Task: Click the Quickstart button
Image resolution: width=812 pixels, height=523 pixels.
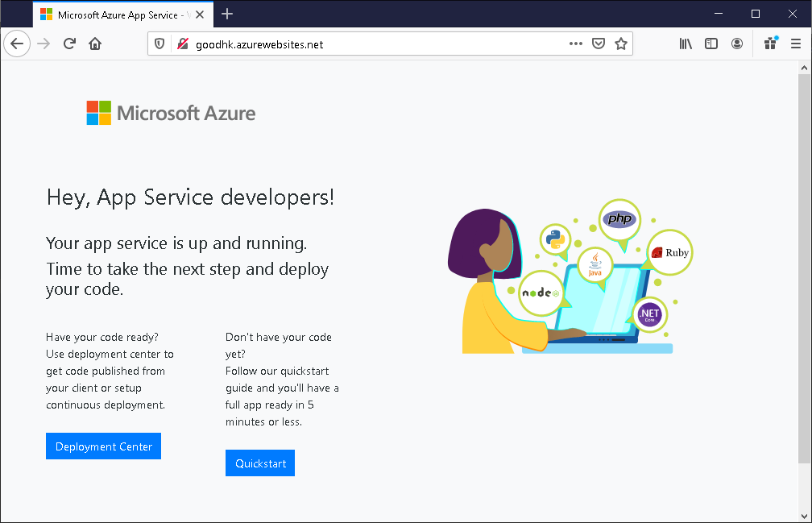Action: click(x=259, y=463)
